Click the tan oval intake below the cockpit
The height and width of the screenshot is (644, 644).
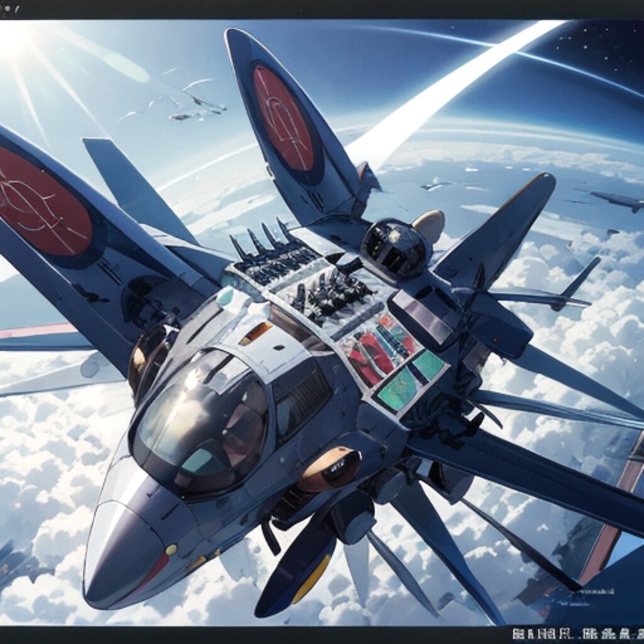point(329,469)
